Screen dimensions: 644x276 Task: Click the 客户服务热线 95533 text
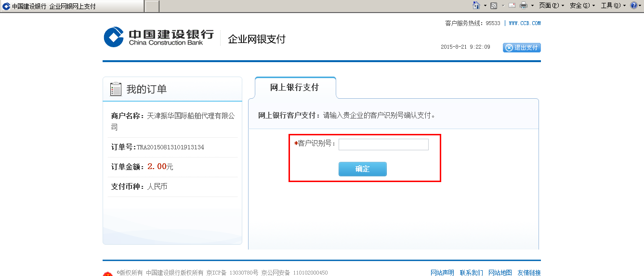tap(473, 23)
